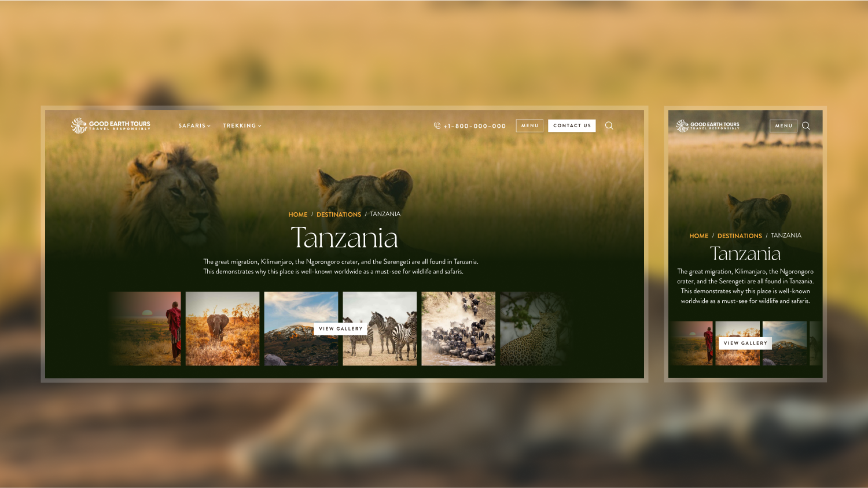Tap the Good Earth Tours logo in mobile view

[x=708, y=125]
